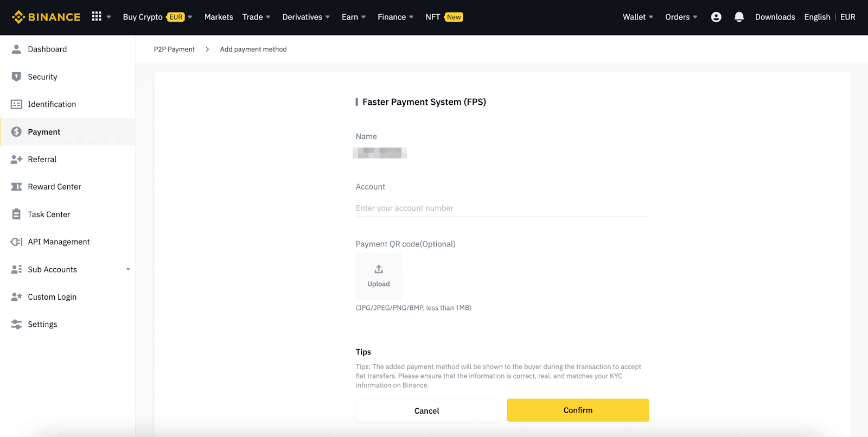The height and width of the screenshot is (437, 868).
Task: Open the Wallet dropdown
Action: point(637,17)
